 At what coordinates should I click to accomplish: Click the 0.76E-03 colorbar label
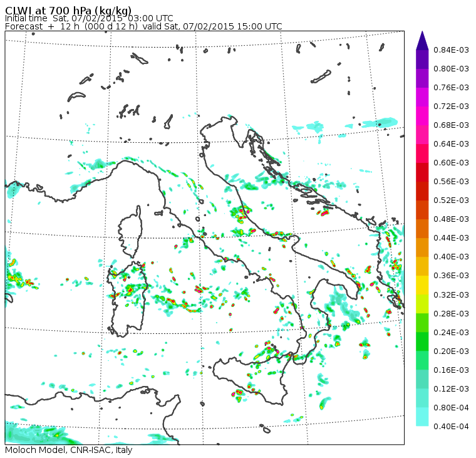coord(451,88)
